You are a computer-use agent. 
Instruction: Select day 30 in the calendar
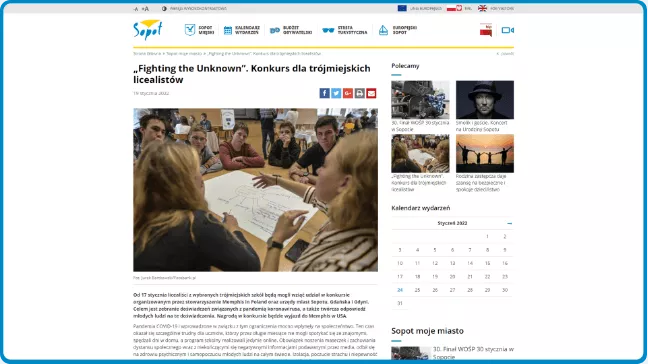click(505, 290)
